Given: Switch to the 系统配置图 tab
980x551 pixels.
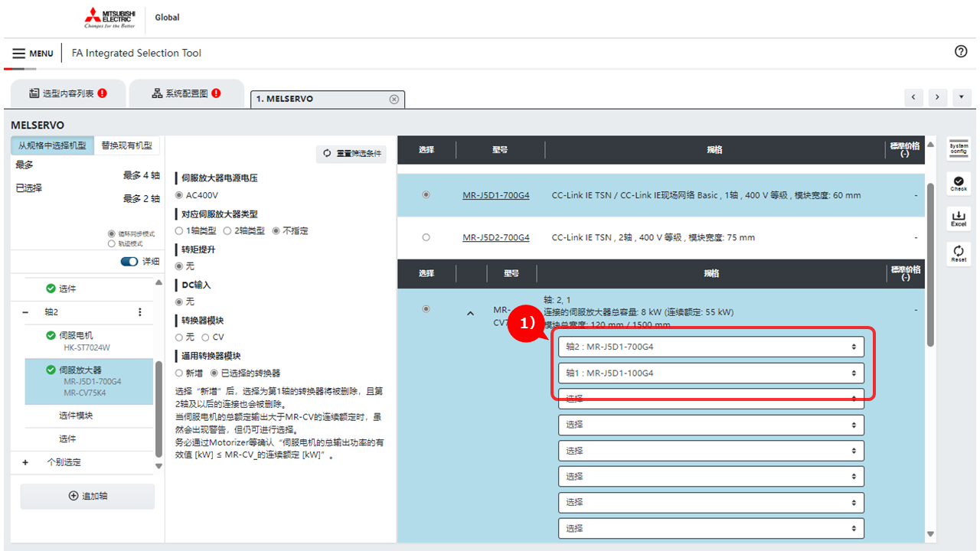Looking at the screenshot, I should click(x=187, y=93).
